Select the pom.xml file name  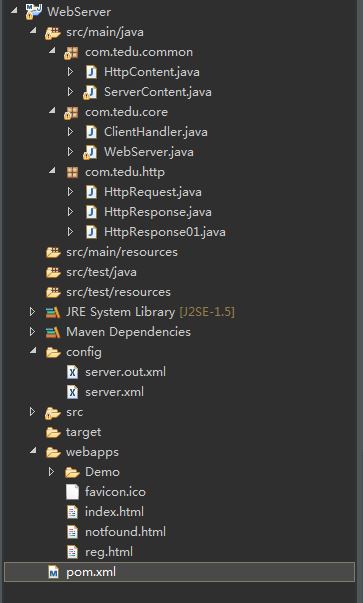(91, 572)
